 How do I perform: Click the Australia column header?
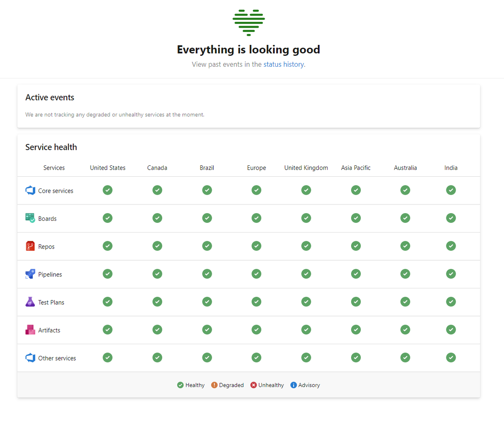click(x=405, y=168)
